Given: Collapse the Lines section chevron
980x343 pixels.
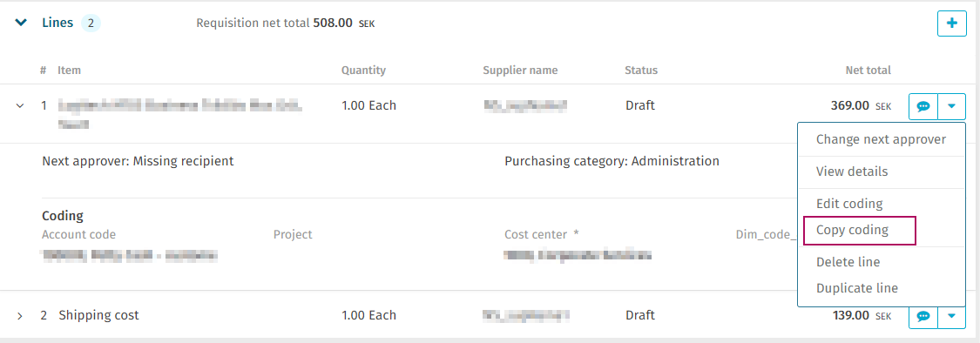Looking at the screenshot, I should [21, 24].
